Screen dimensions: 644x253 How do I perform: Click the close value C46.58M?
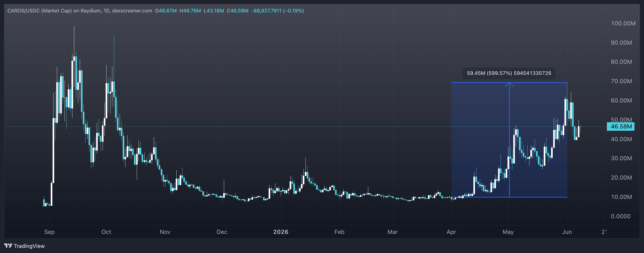tap(237, 11)
